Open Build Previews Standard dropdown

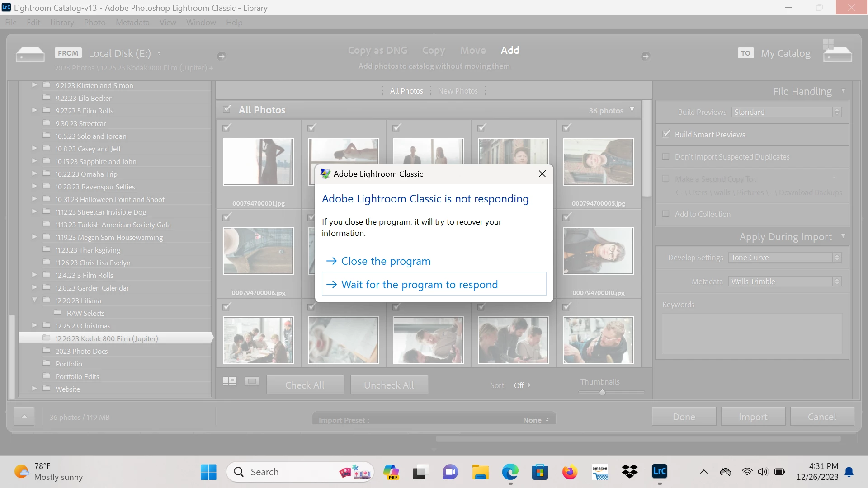[786, 112]
